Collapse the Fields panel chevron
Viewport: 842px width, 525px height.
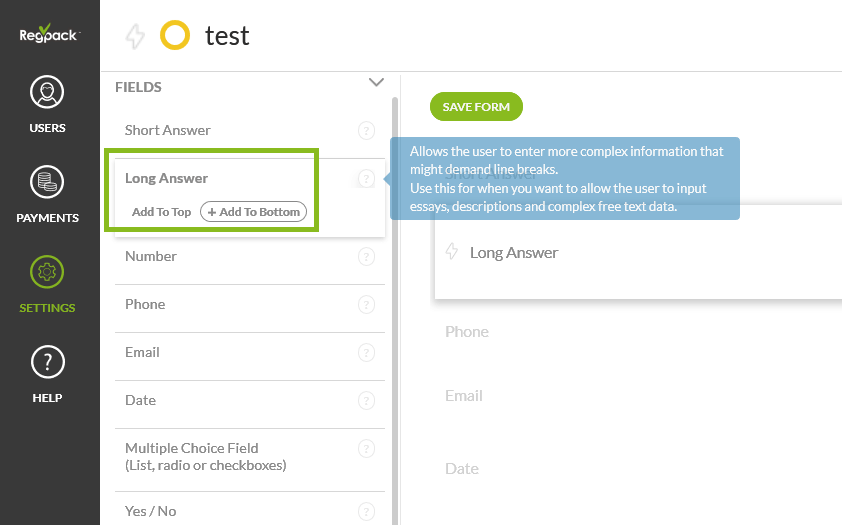tap(376, 83)
